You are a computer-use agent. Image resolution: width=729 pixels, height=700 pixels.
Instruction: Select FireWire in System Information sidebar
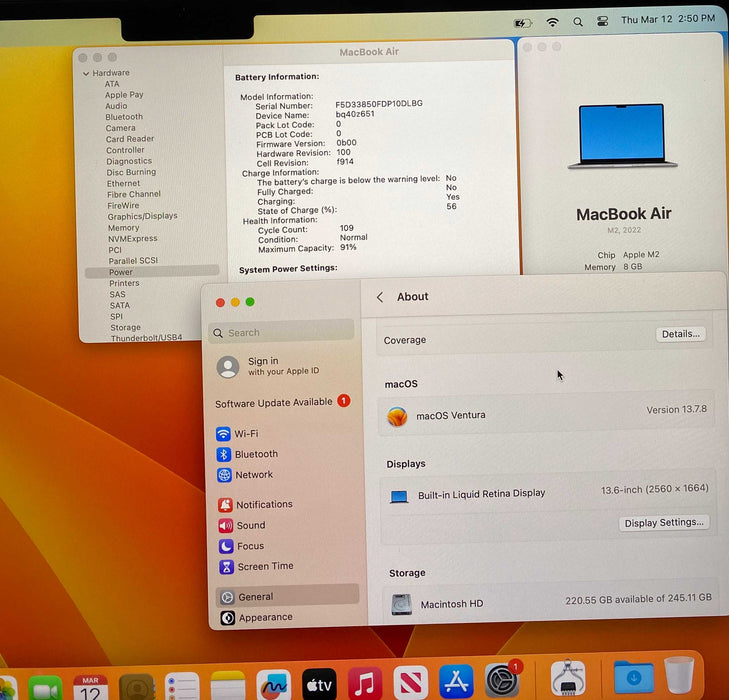point(123,205)
